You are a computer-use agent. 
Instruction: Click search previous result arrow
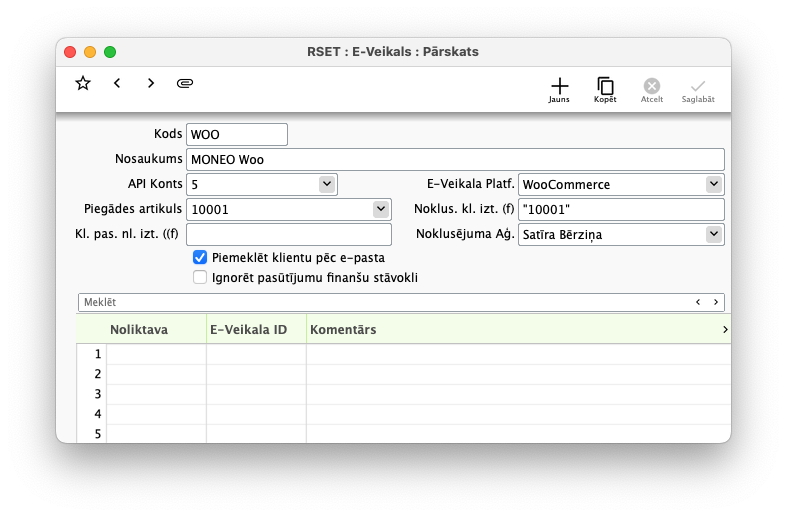(698, 302)
